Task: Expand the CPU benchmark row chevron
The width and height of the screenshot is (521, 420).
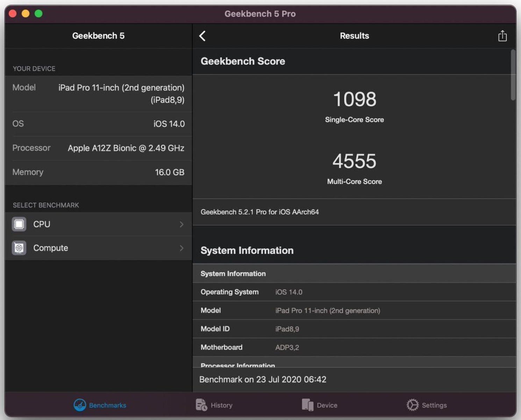Action: coord(181,224)
